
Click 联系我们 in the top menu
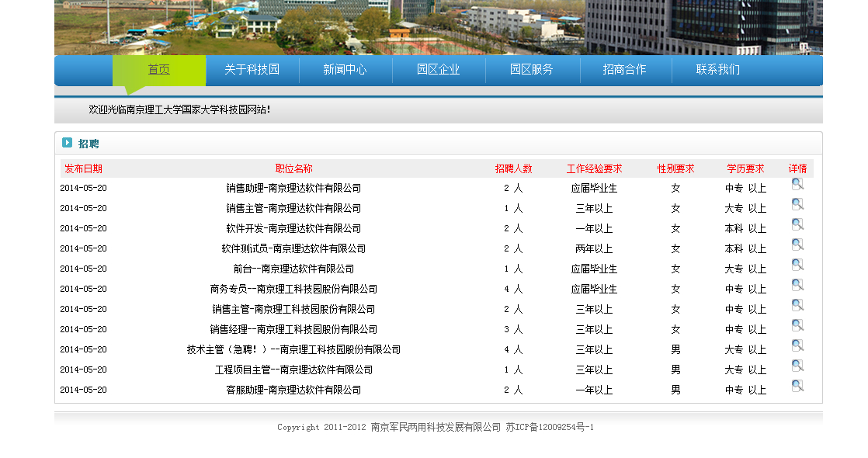pos(718,70)
